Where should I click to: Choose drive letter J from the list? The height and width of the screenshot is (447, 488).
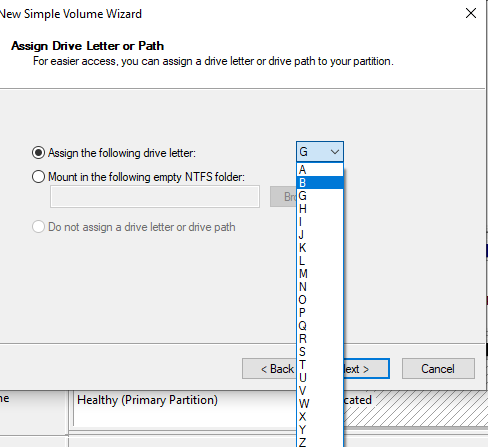[320, 235]
